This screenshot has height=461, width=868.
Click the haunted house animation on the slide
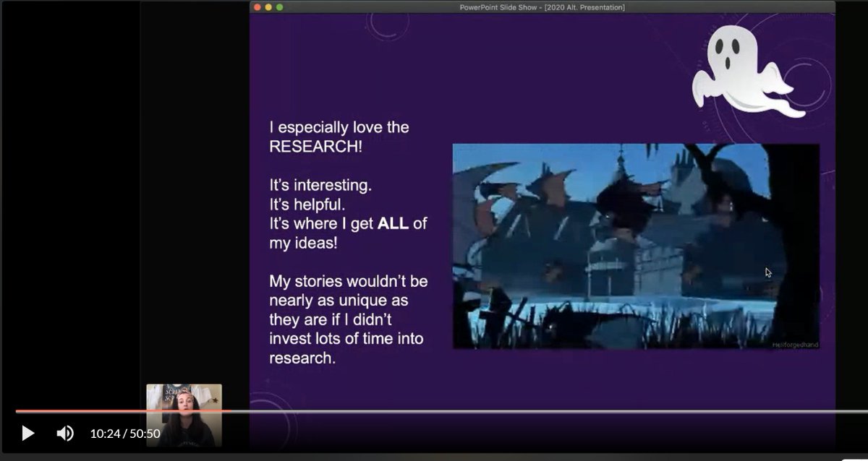click(637, 246)
